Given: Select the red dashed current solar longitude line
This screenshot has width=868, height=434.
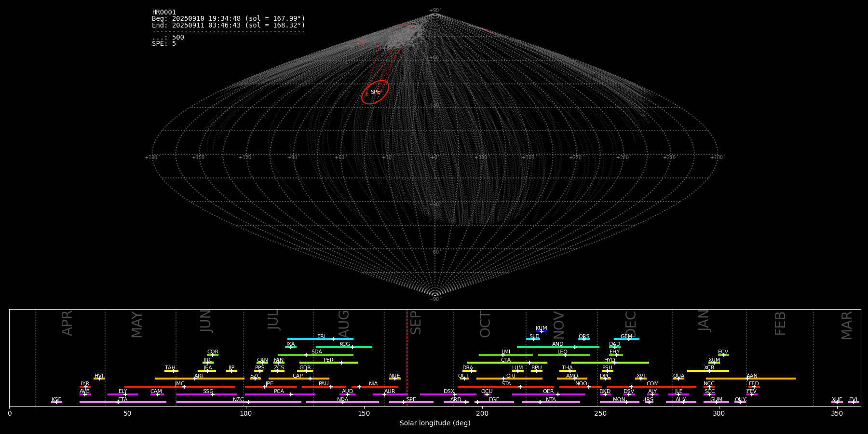Looking at the screenshot, I should coord(407,357).
